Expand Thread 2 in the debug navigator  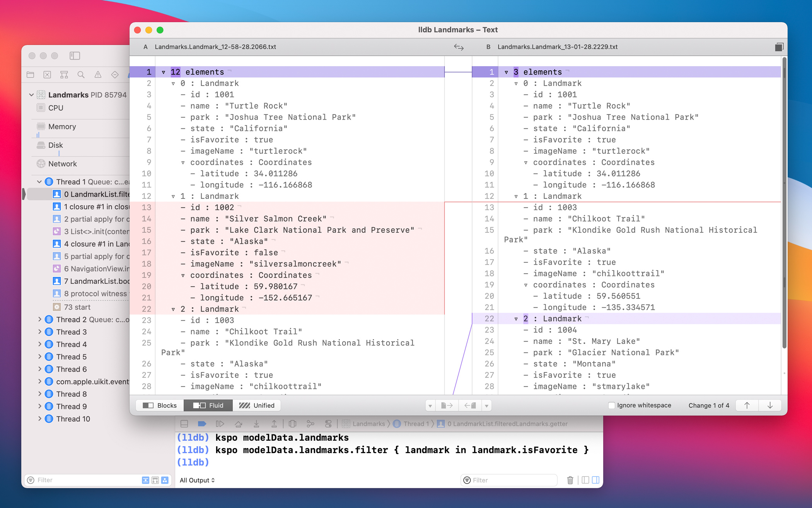click(39, 319)
